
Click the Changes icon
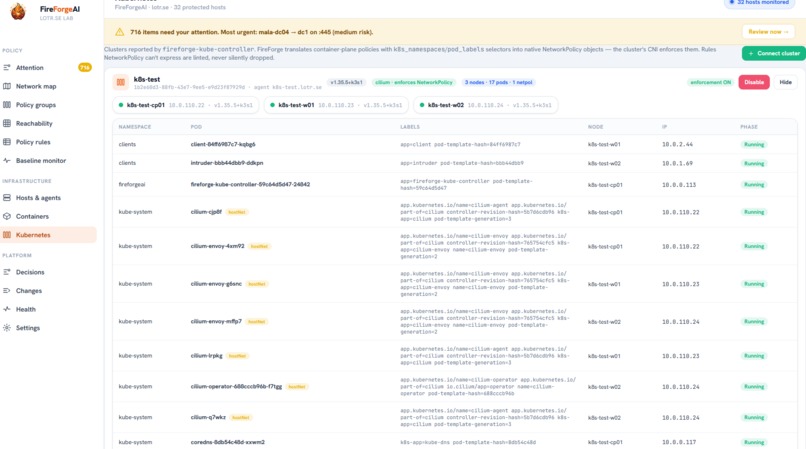pos(7,291)
